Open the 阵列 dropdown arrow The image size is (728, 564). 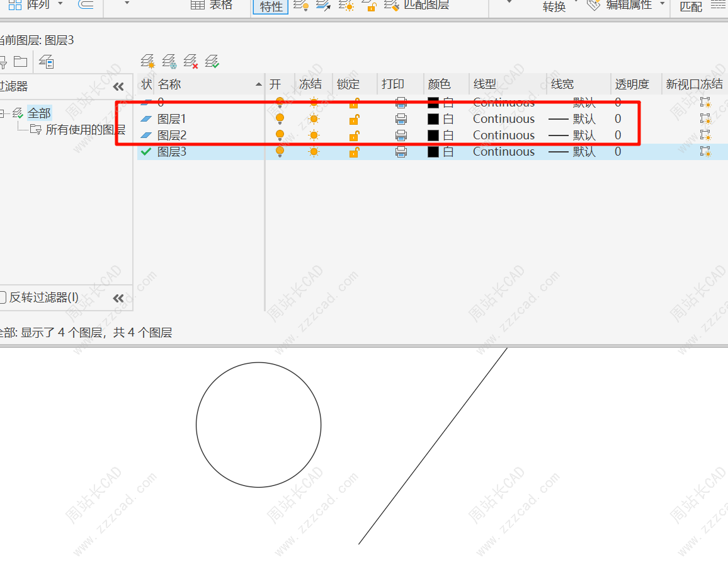point(60,4)
